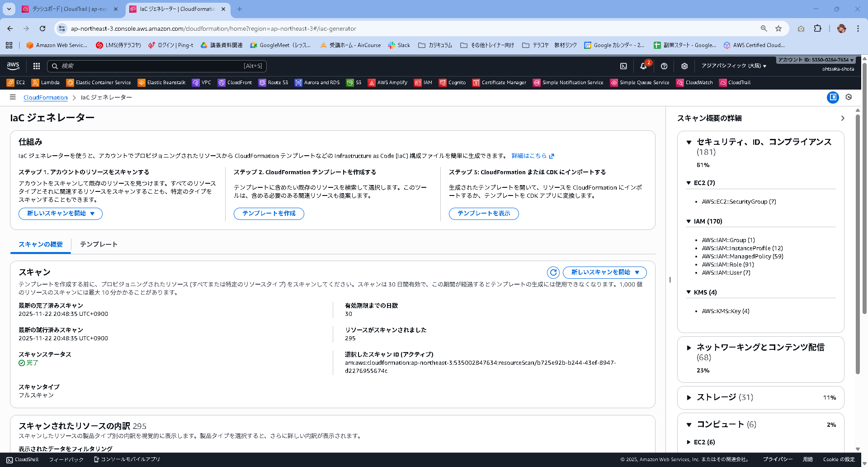Go to CloudFormation breadcrumb link
868x467 pixels.
[46, 97]
